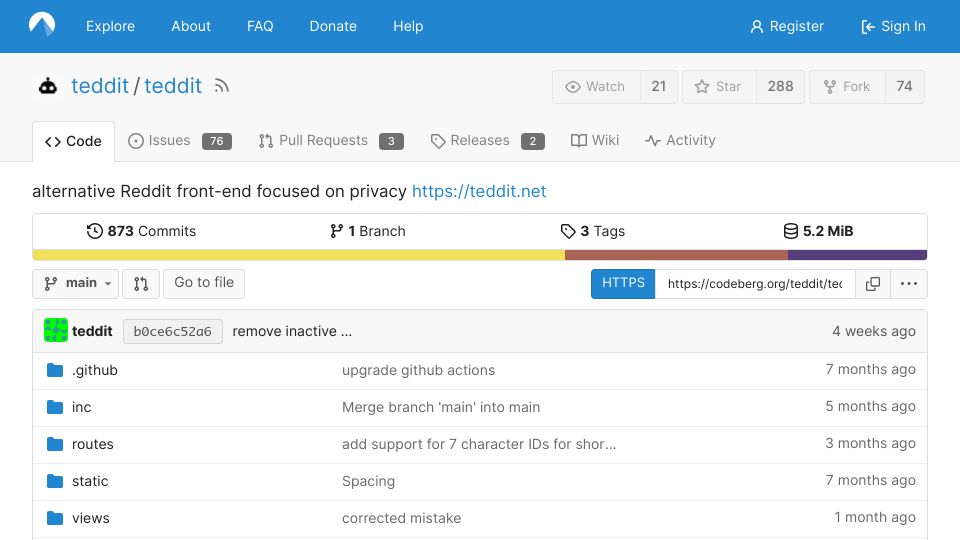Click the Go to file button
Image resolution: width=960 pixels, height=540 pixels.
(204, 283)
